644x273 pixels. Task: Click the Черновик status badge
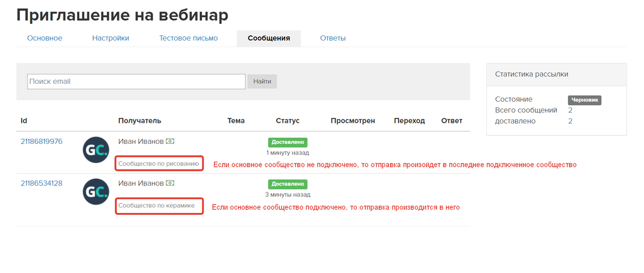pyautogui.click(x=585, y=101)
